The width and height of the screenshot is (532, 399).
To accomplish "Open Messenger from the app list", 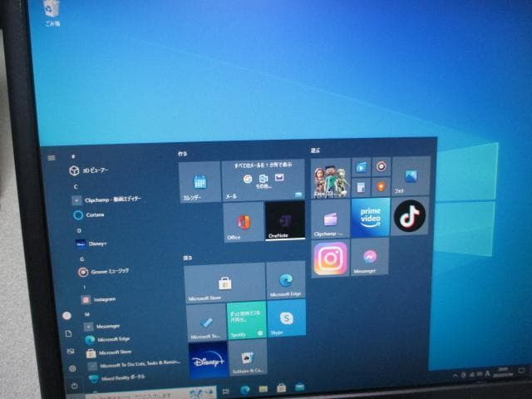I will tap(101, 327).
